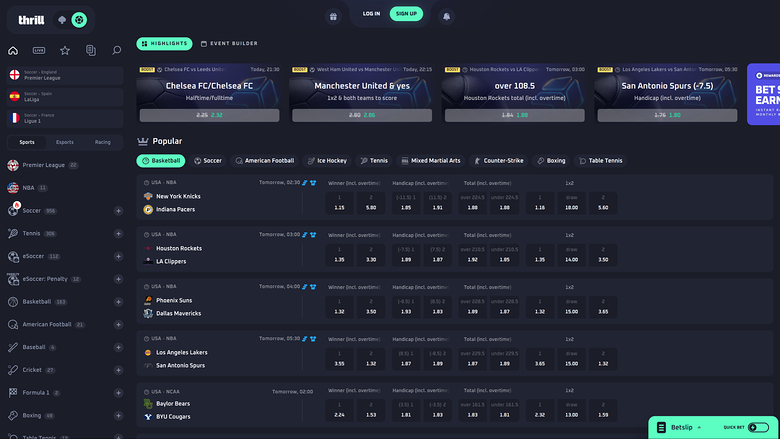The image size is (780, 439).
Task: Select Manchester United & yes boosted odds
Action: tap(362, 115)
